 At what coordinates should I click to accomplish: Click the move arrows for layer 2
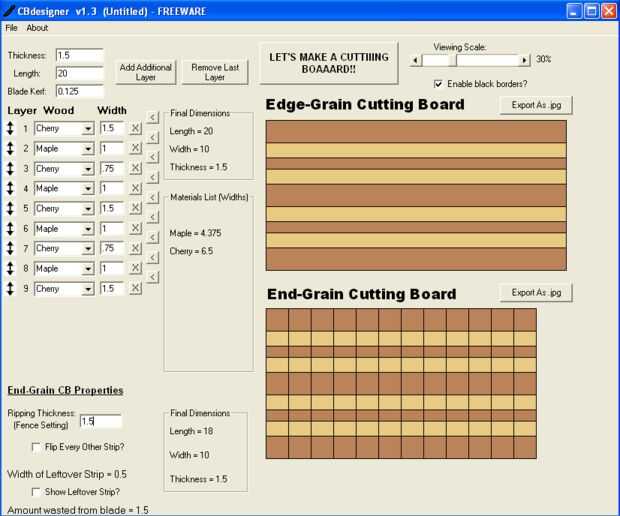[x=10, y=148]
